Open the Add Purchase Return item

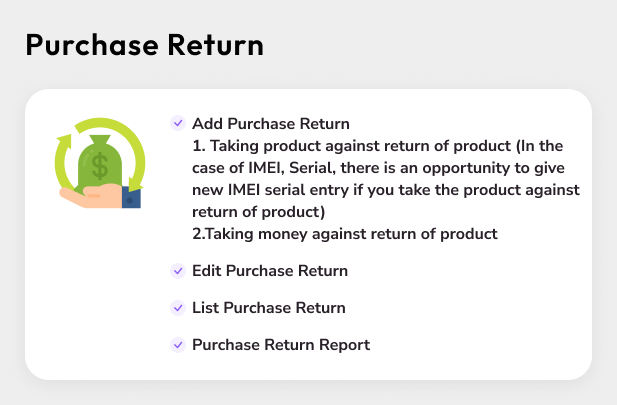tap(270, 124)
